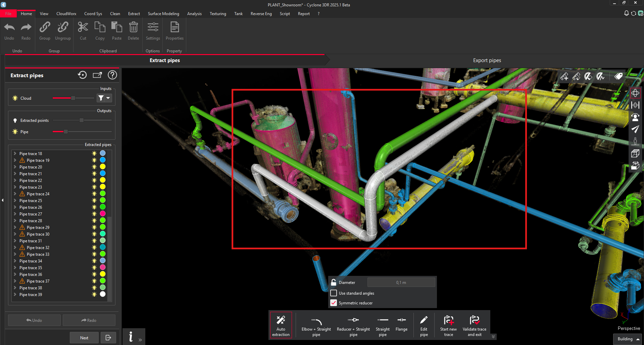Open the Building navigation mode dropdown

pos(628,339)
